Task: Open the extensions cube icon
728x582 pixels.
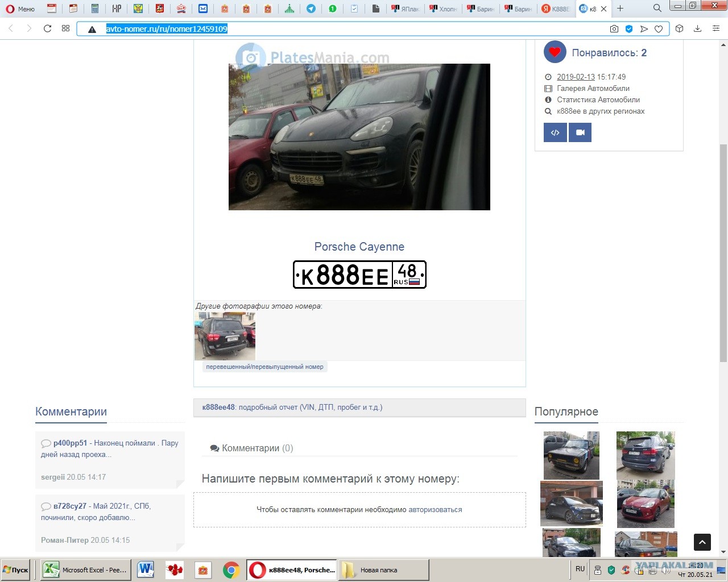Action: (679, 28)
